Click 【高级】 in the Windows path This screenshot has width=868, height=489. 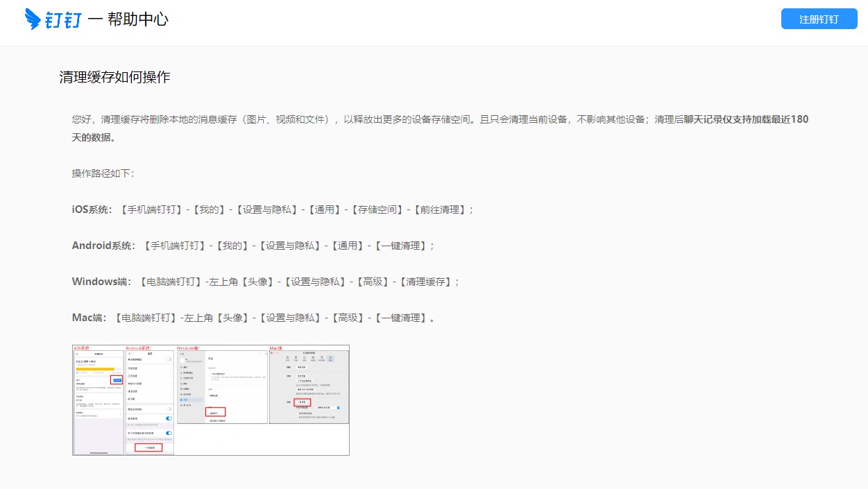[373, 281]
